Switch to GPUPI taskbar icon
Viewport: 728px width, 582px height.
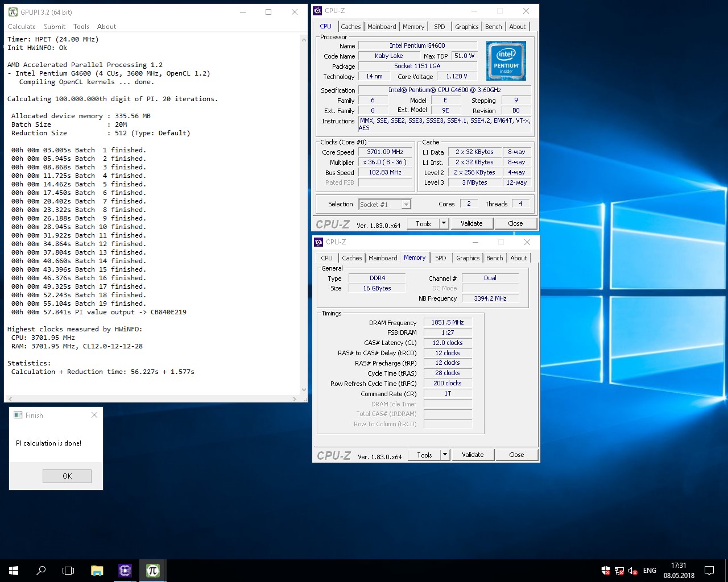coord(153,570)
